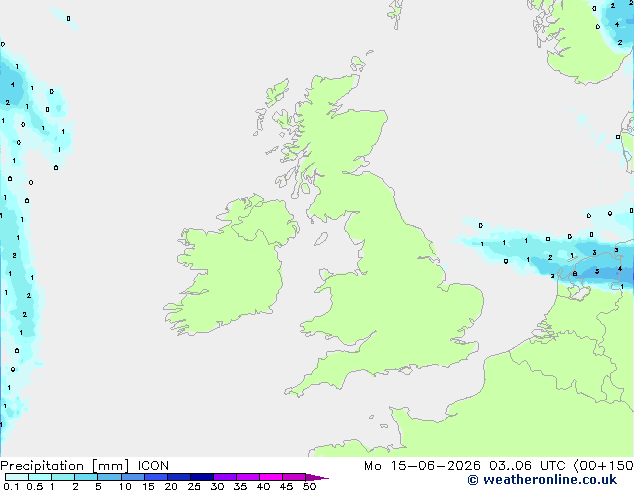The width and height of the screenshot is (634, 490).
Task: Click the '45' legend scale label
Action: 286,486
